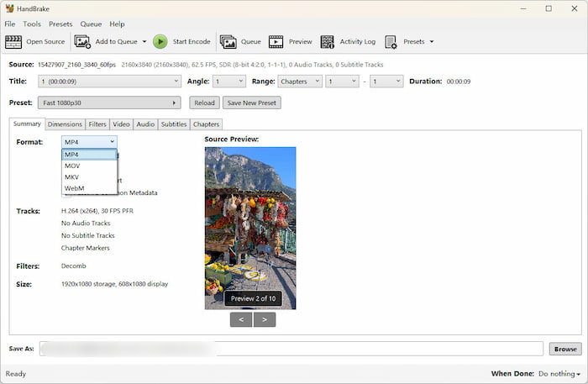Click the 'No Subtitle Tracks' text

click(x=87, y=235)
